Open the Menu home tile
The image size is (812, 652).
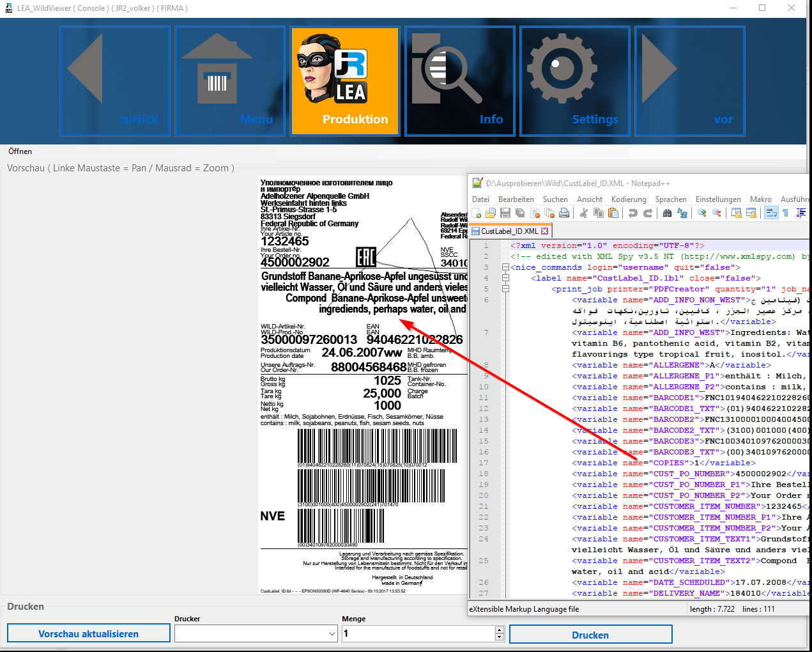pos(230,81)
